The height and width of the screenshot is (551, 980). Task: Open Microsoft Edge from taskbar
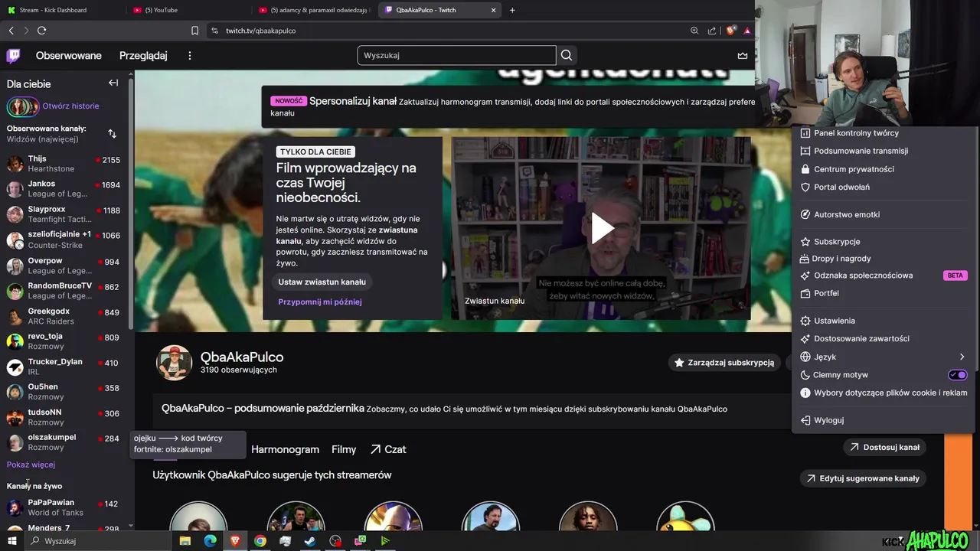210,541
